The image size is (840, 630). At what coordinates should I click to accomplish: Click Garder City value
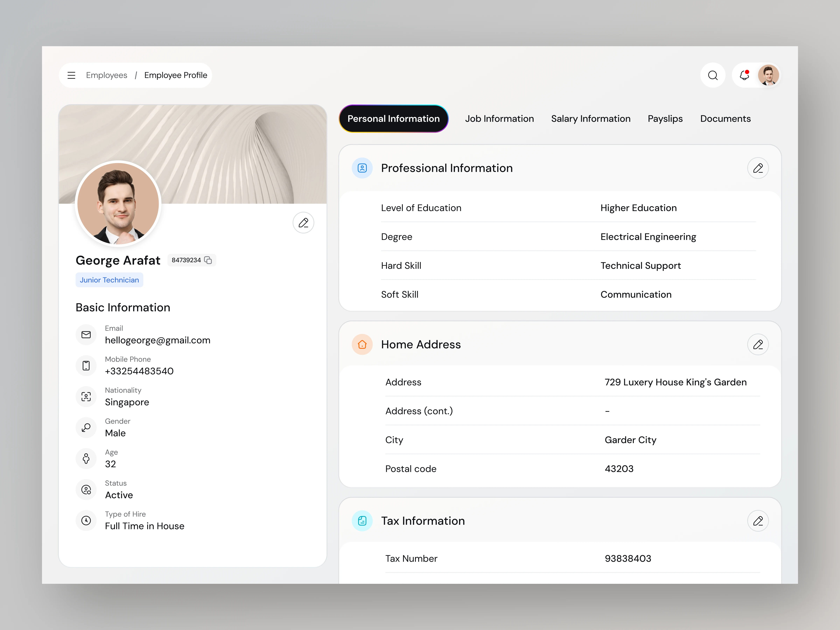(x=630, y=440)
